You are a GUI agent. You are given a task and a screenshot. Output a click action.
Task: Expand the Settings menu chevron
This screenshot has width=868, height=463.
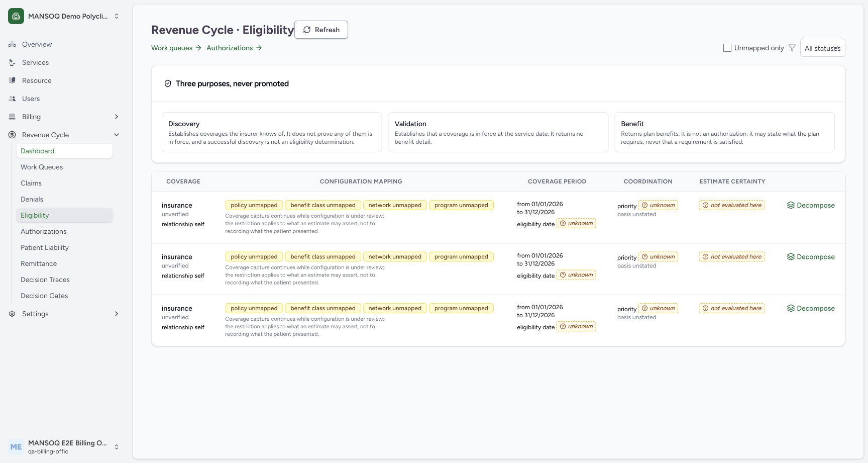(x=117, y=314)
